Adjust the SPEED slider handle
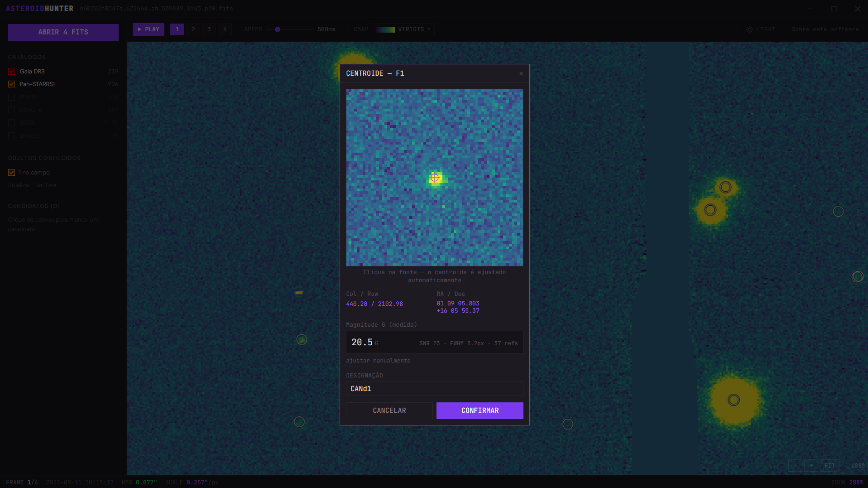Screen dimensions: 868x488 (x=278, y=29)
